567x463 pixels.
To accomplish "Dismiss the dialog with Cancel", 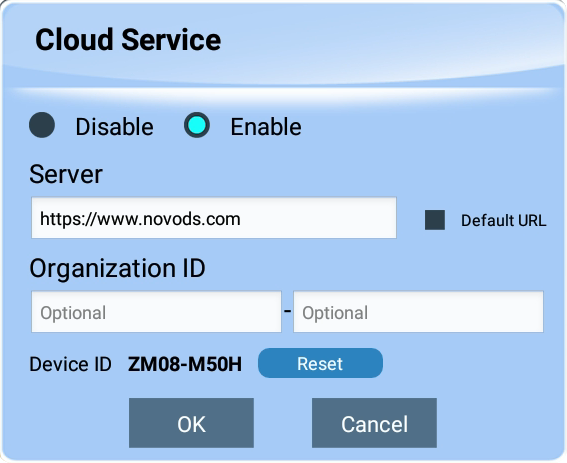I will tap(374, 423).
